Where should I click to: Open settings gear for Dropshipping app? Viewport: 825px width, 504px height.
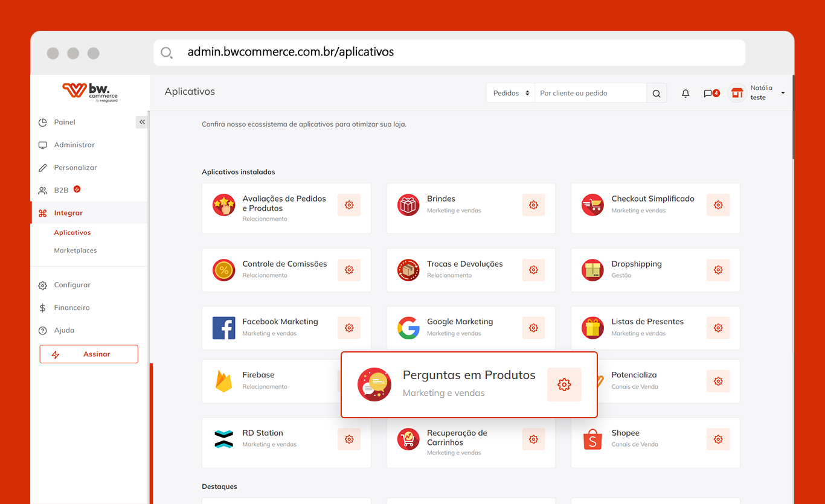pyautogui.click(x=717, y=270)
